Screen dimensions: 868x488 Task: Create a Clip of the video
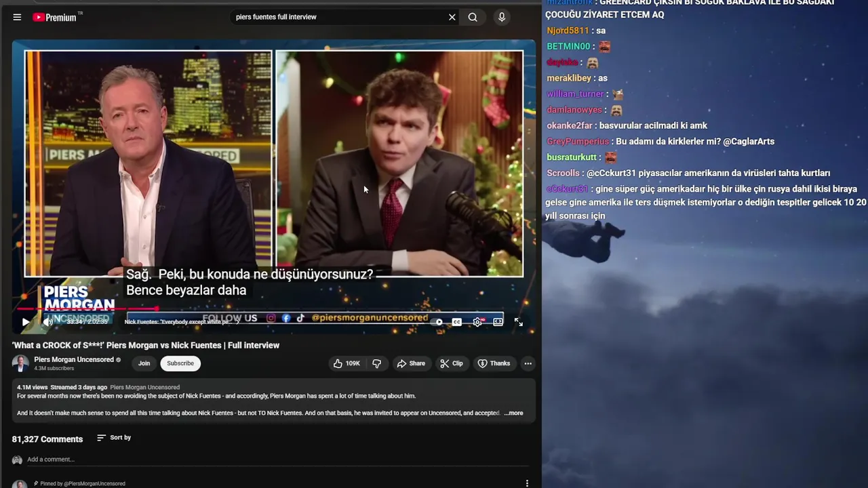pos(451,363)
